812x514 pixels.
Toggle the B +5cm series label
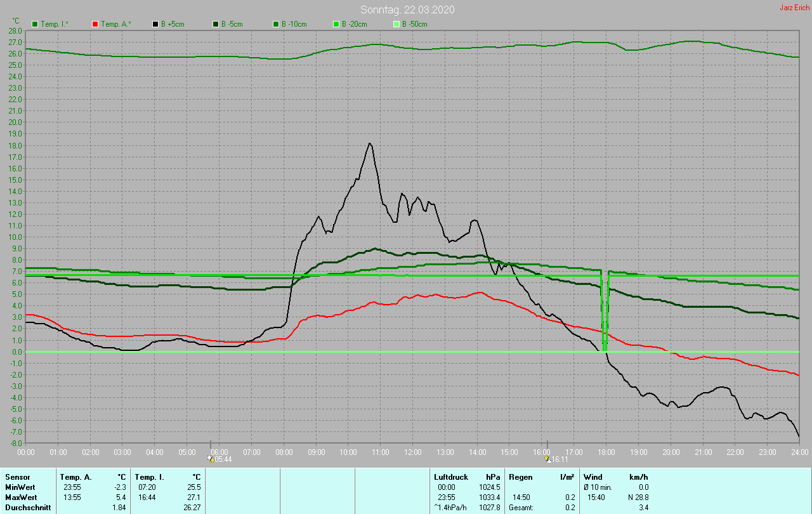(173, 24)
